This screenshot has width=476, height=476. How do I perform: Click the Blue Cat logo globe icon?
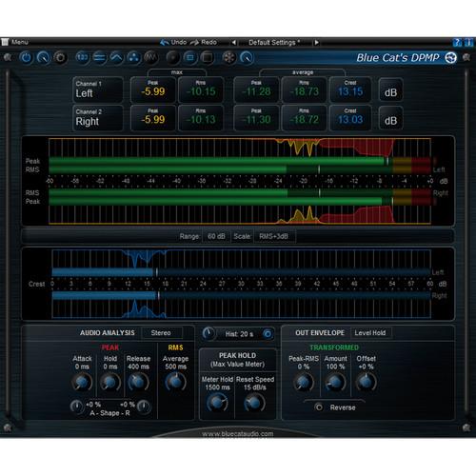point(450,58)
